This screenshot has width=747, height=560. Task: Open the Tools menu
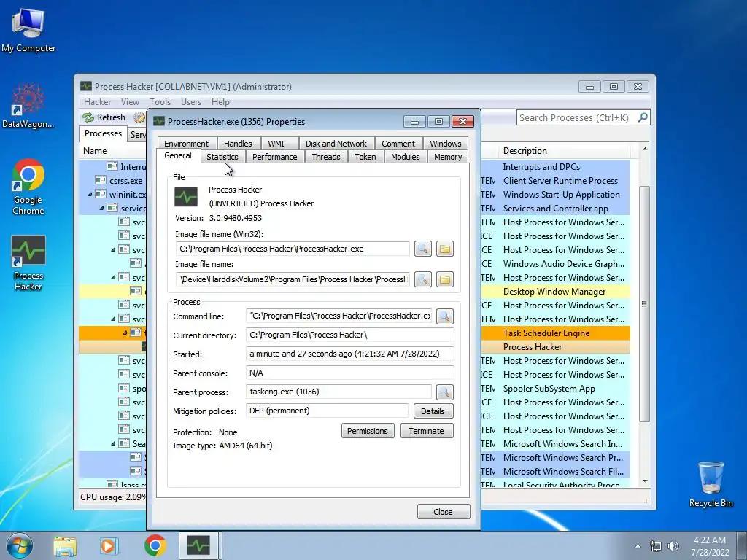[160, 102]
